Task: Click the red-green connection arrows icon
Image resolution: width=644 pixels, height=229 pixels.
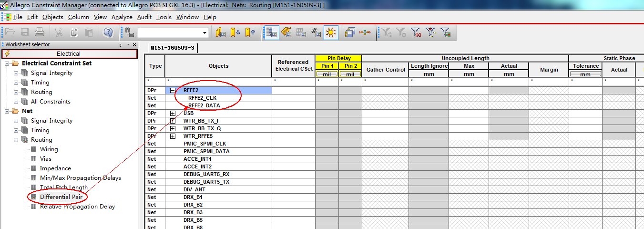Action: pos(365,32)
